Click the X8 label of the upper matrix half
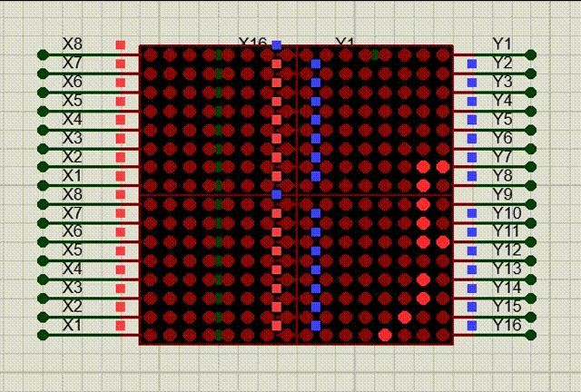This screenshot has width=581, height=392. coord(73,44)
